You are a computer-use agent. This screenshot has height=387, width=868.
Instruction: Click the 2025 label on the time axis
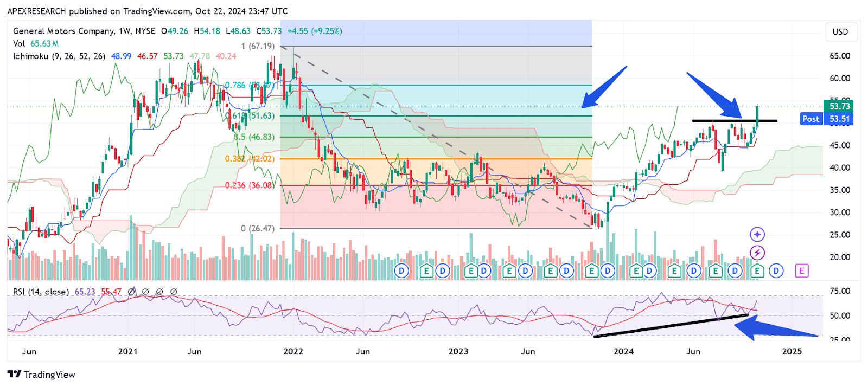(792, 351)
